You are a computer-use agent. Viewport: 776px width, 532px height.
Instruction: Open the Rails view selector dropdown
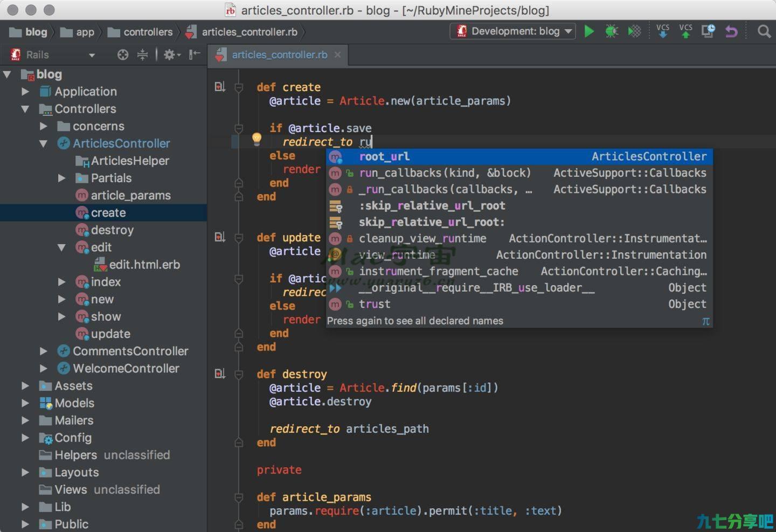[x=92, y=55]
